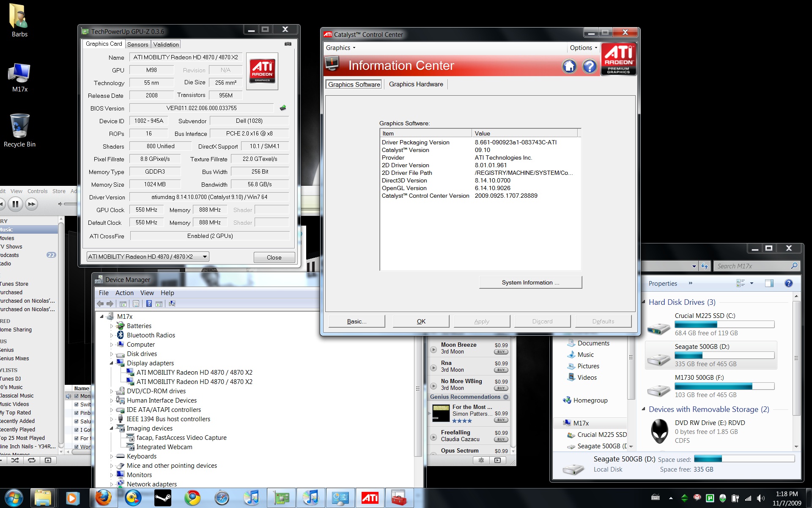Click the Basic button in Catalyst

tap(357, 321)
